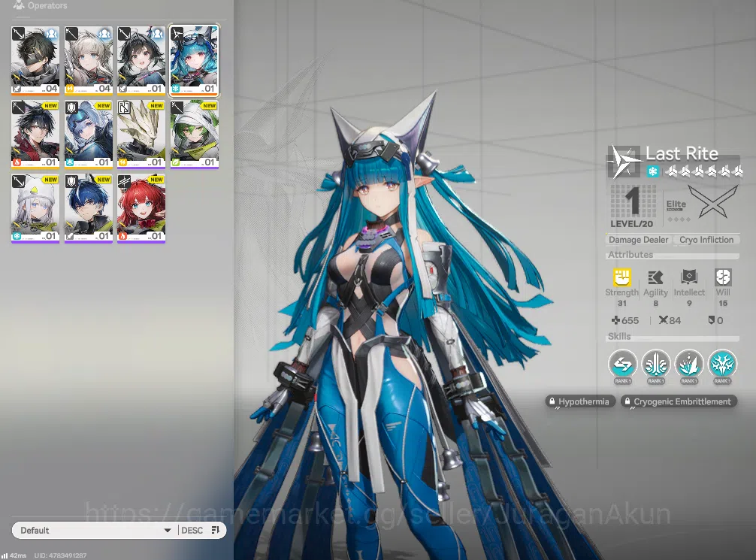Select the masked dark-haired operator card

[35, 60]
